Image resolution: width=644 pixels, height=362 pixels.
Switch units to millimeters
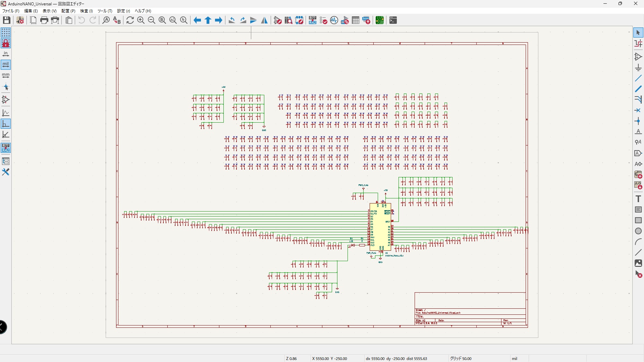tap(6, 75)
